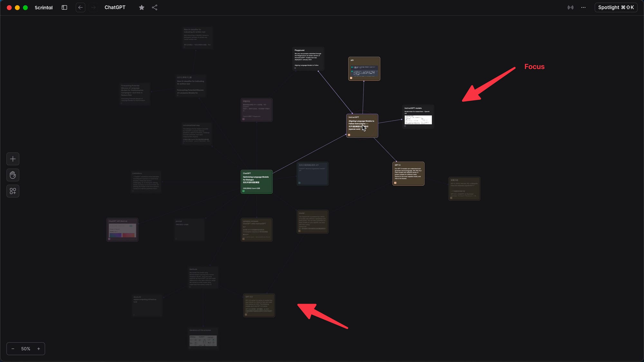Star the ChatGPT board as favorite

pyautogui.click(x=142, y=7)
